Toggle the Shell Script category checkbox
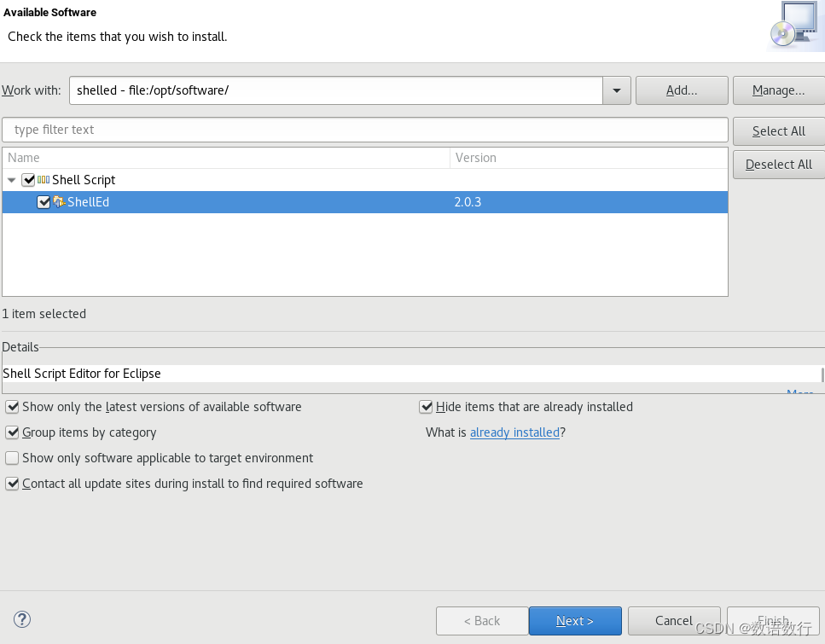This screenshot has width=825, height=644. [28, 180]
